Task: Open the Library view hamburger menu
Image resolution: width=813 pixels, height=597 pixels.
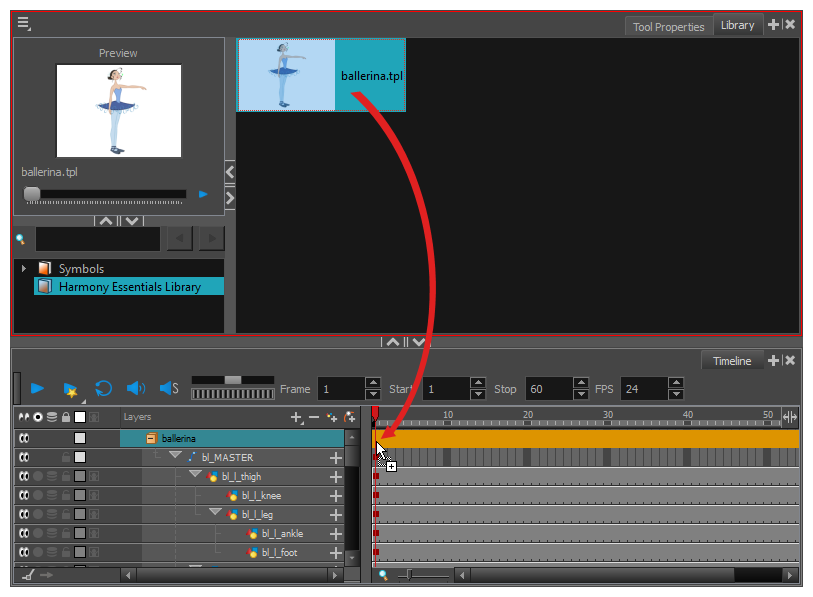Action: 23,23
